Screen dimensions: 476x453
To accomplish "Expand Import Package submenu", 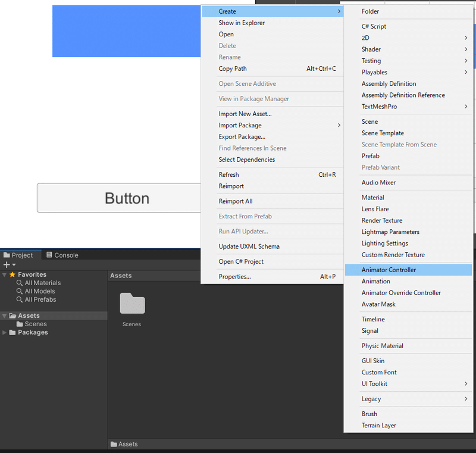I will tap(273, 126).
